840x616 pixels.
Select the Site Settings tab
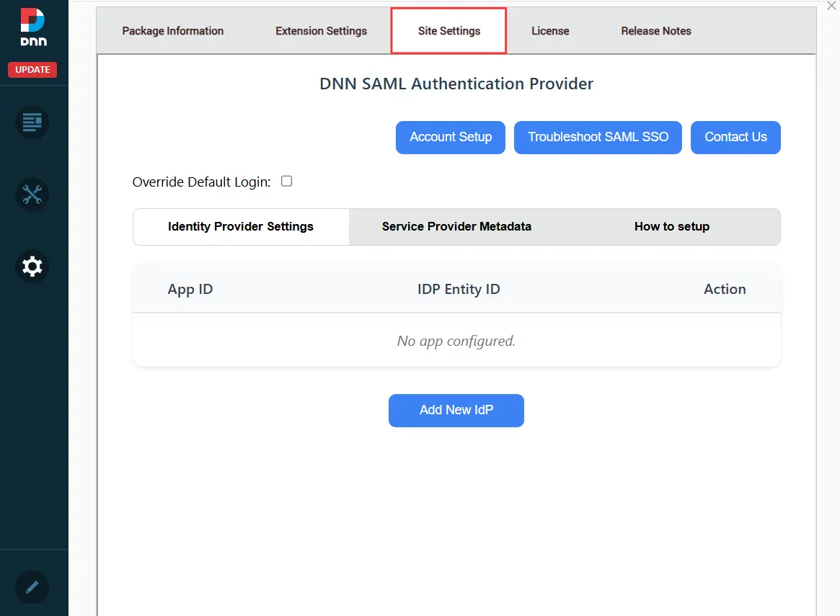coord(449,31)
